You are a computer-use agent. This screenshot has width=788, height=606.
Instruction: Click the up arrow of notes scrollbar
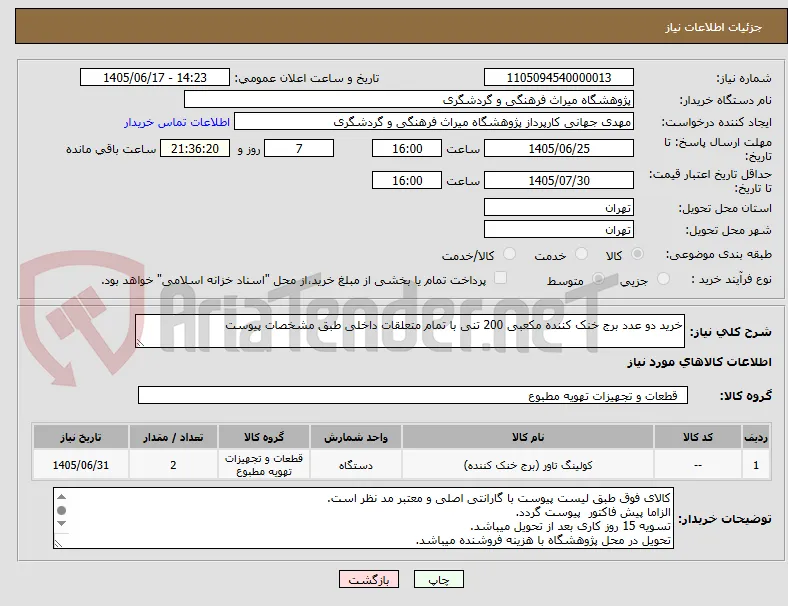click(61, 496)
